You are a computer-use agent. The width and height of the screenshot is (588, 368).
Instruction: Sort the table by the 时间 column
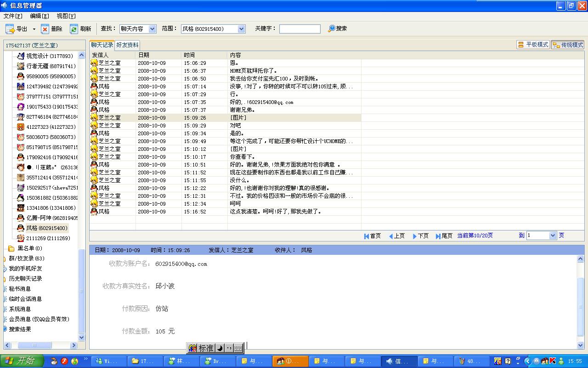[204, 55]
